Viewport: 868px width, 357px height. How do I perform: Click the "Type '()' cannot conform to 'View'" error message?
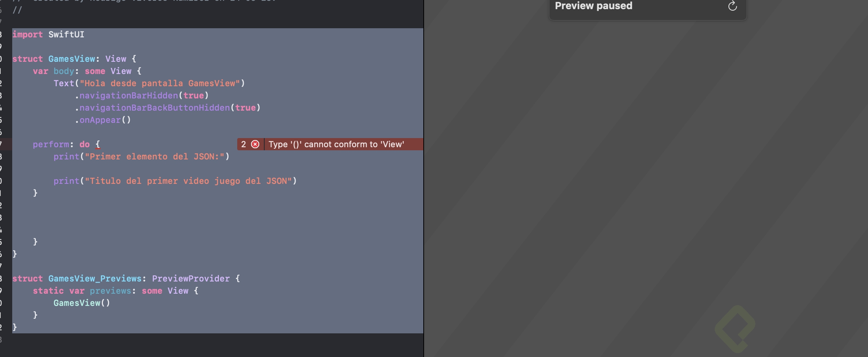point(336,144)
